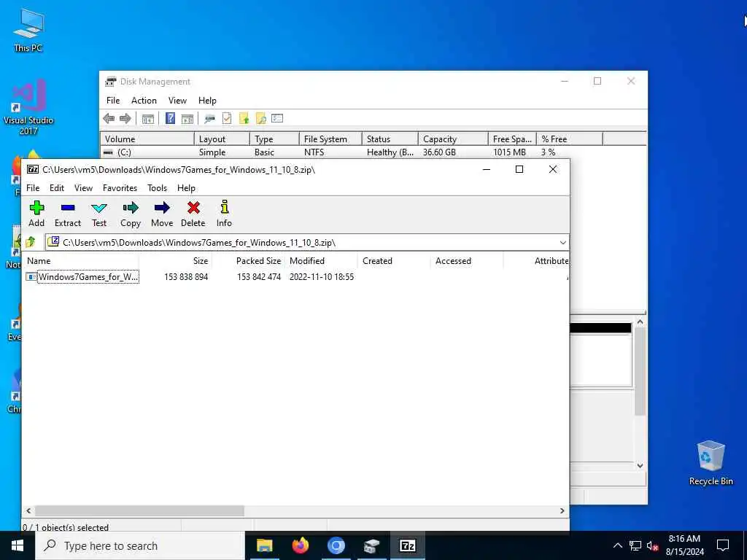This screenshot has height=560, width=747.
Task: Sort 7-Zip list by Name column
Action: tap(81, 261)
